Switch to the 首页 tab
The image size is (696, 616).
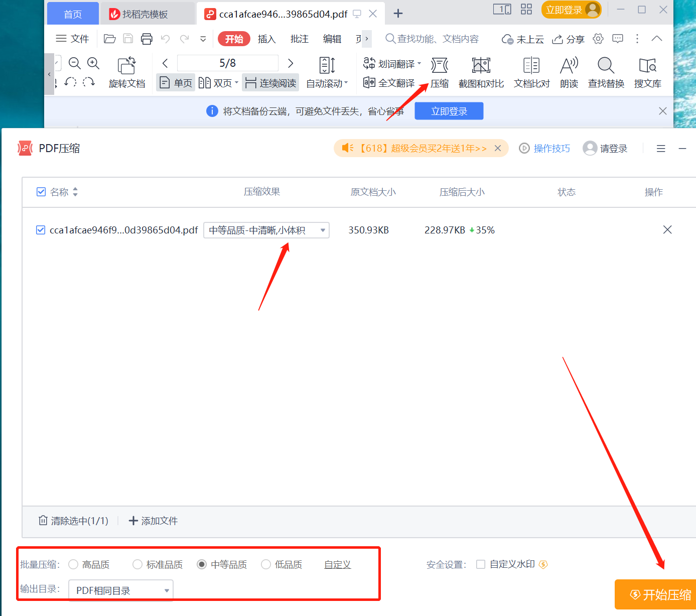73,14
